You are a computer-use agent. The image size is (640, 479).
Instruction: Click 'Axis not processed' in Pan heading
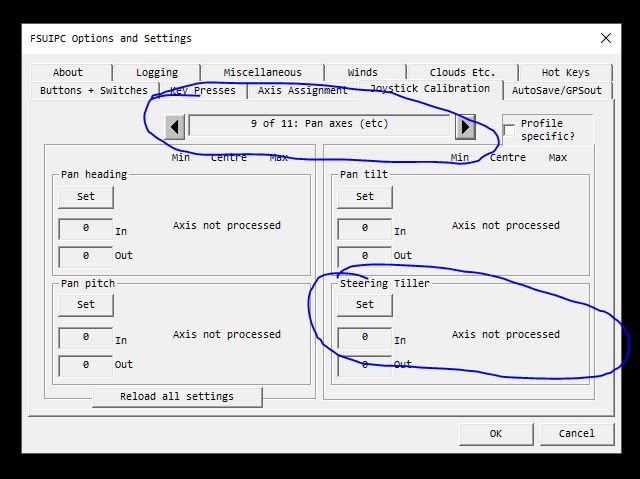click(x=227, y=226)
